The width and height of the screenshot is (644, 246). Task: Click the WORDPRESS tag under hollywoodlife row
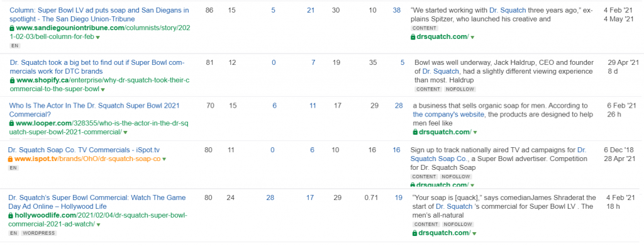(x=38, y=233)
